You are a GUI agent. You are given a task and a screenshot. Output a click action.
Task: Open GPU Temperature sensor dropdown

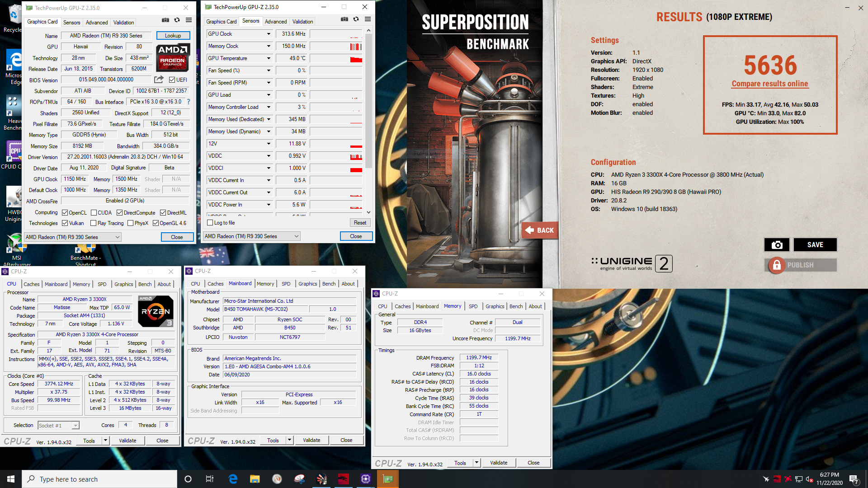click(x=269, y=58)
